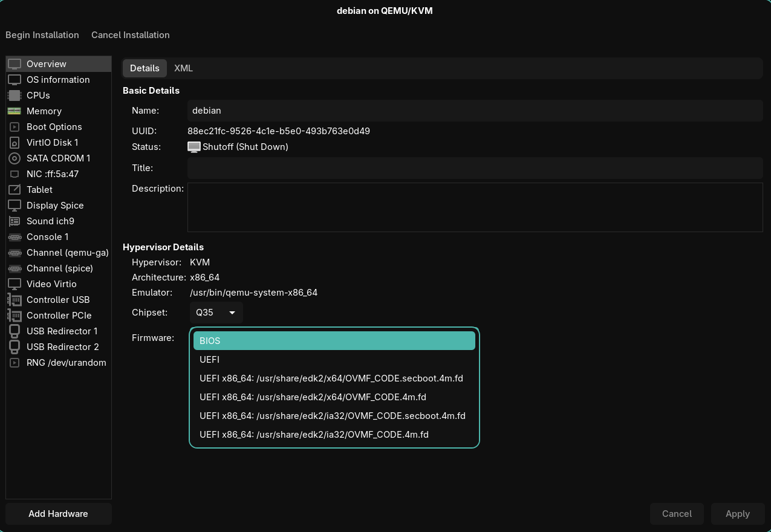Click the OS information icon
Image resolution: width=771 pixels, height=532 pixels.
[15, 80]
